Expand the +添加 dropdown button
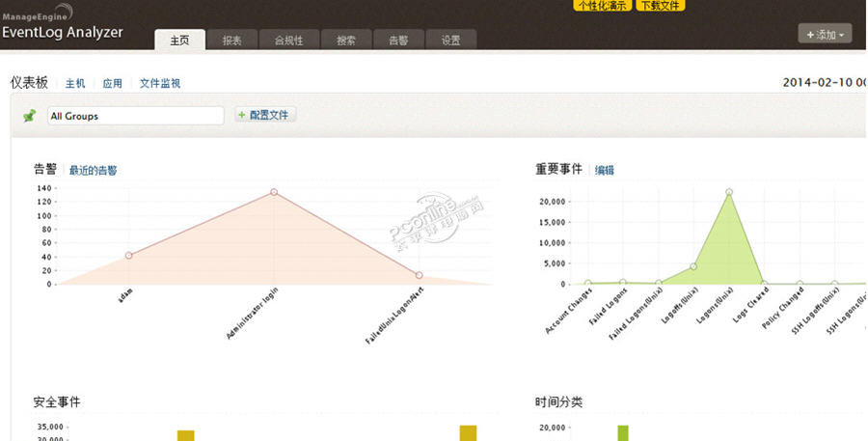This screenshot has width=868, height=441. pyautogui.click(x=825, y=35)
